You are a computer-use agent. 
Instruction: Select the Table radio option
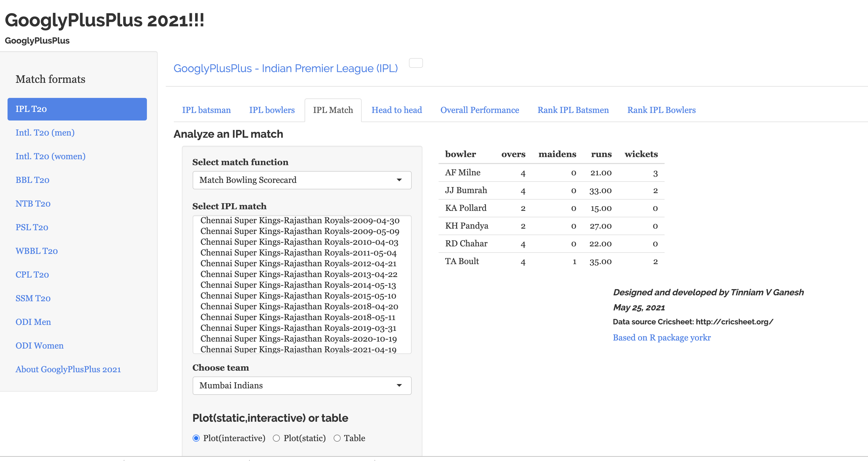click(337, 438)
